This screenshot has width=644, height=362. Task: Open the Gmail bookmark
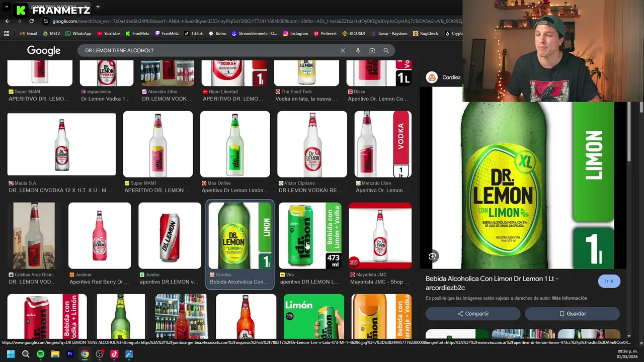click(28, 34)
